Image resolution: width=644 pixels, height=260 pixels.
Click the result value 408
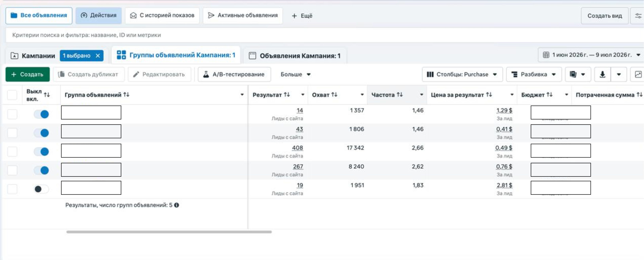point(298,148)
